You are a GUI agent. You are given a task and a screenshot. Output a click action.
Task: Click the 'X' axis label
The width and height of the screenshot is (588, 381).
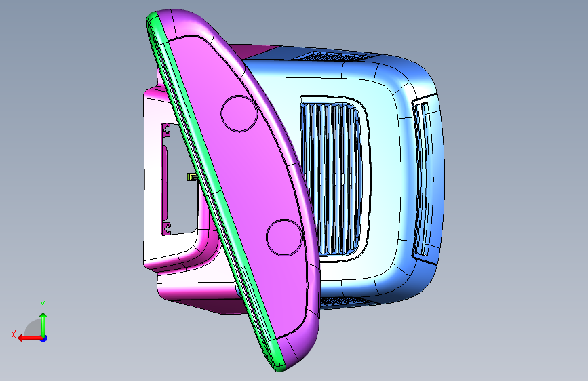click(14, 334)
